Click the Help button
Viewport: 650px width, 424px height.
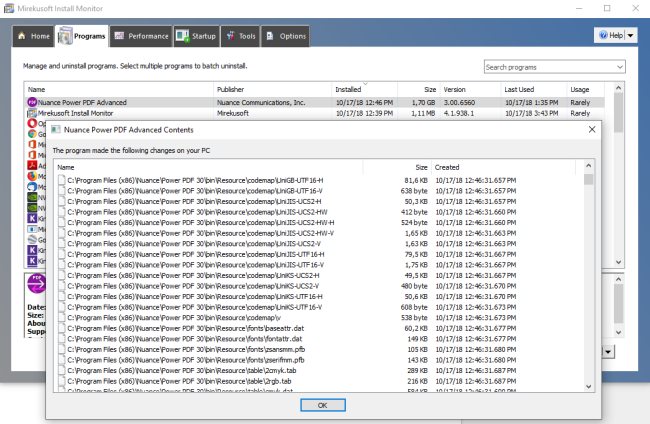pos(609,35)
